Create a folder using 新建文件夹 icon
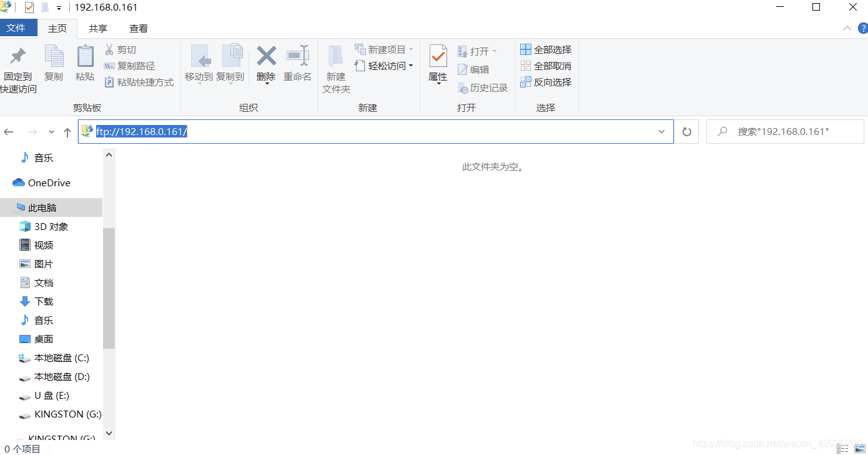 (335, 67)
